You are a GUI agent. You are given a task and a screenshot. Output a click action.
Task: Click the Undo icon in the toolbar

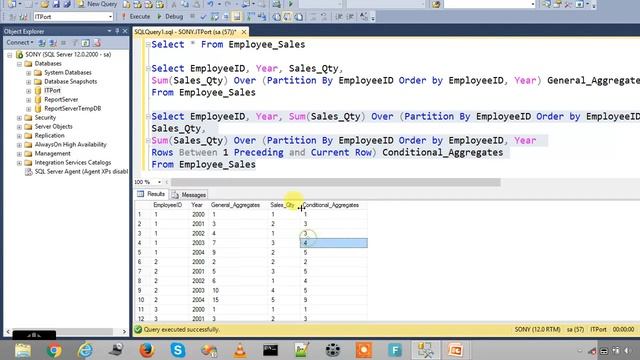pyautogui.click(x=210, y=4)
